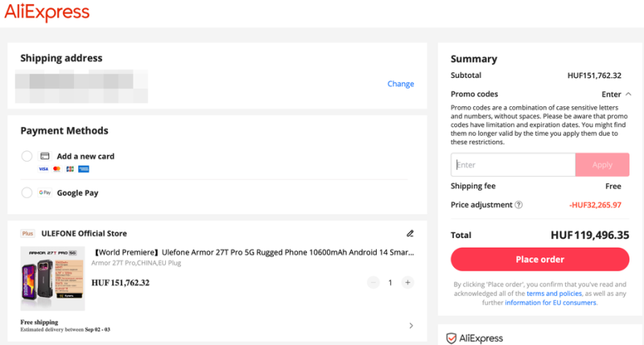
Task: Collapse the Promo codes Enter section
Action: (617, 94)
